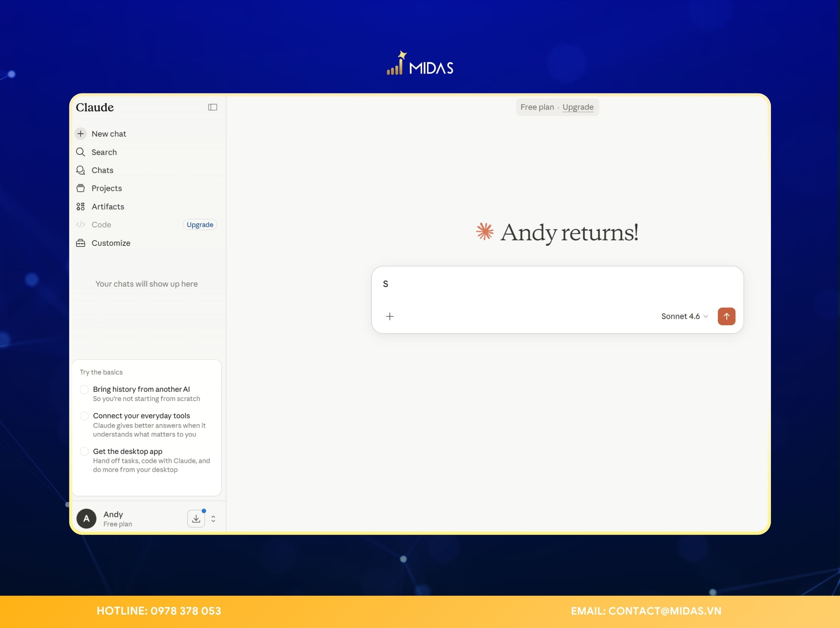Click the Your chats will show up here text
Screen dimensions: 840x628
tap(146, 284)
